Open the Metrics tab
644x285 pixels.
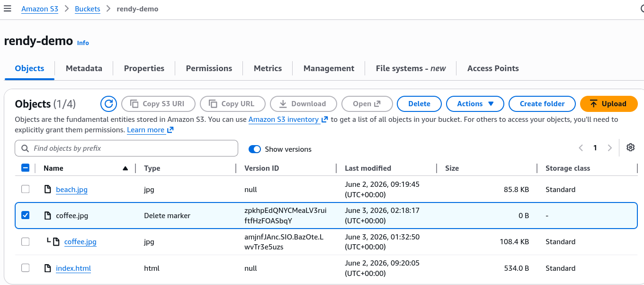pyautogui.click(x=268, y=68)
